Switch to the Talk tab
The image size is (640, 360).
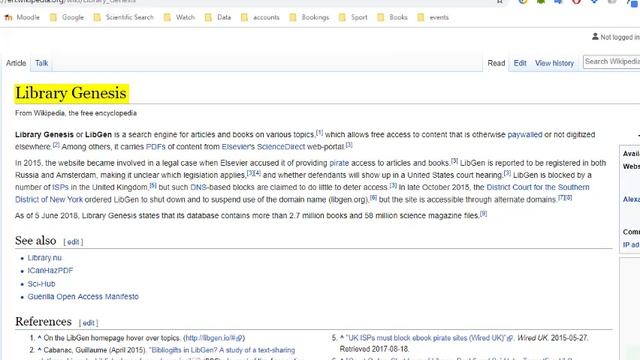coord(42,63)
